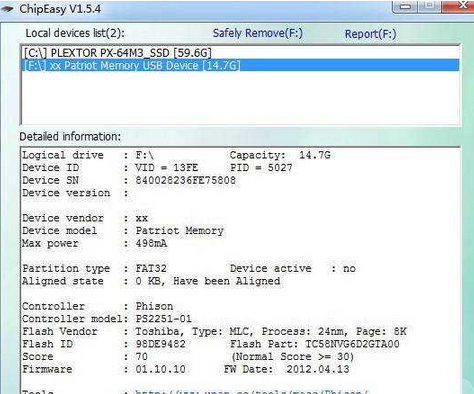Image resolution: width=474 pixels, height=394 pixels.
Task: Click Score 70 value
Action: 141,356
